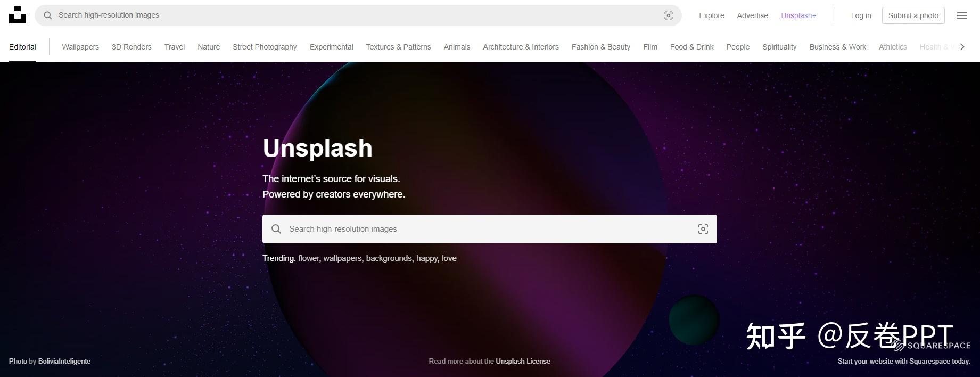Click the Unsplash hero heading
This screenshot has width=980, height=377.
click(317, 148)
